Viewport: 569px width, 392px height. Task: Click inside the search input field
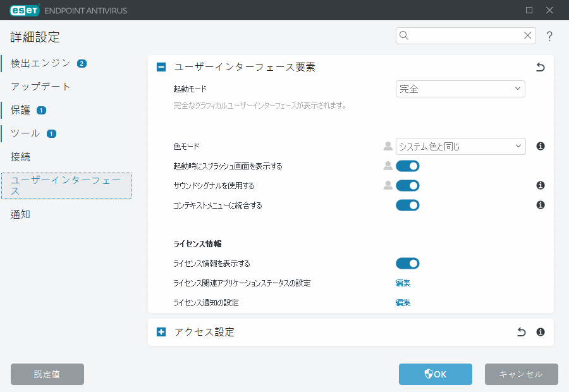point(462,36)
